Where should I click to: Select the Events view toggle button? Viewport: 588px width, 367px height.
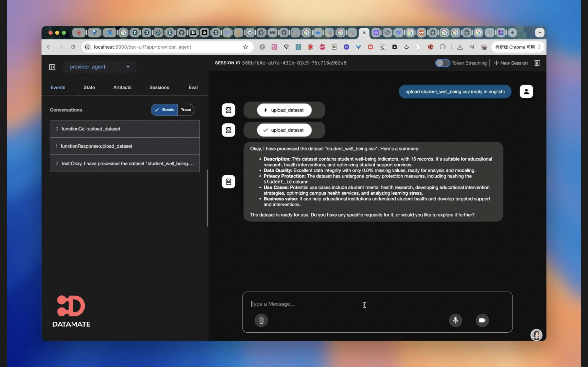[164, 110]
